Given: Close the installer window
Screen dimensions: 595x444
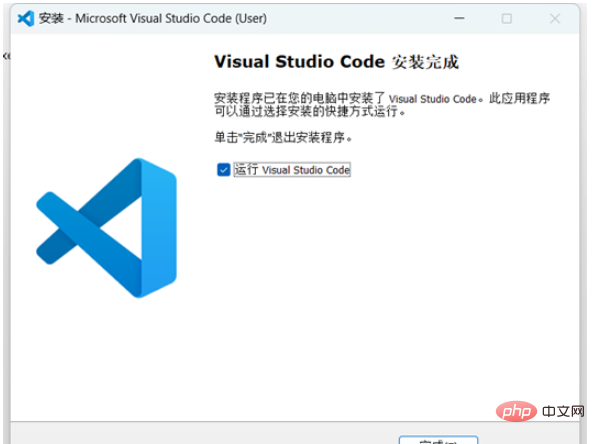Looking at the screenshot, I should (555, 18).
